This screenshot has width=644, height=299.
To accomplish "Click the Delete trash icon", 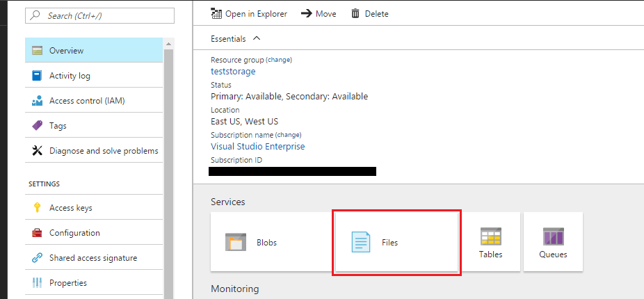I will 355,13.
